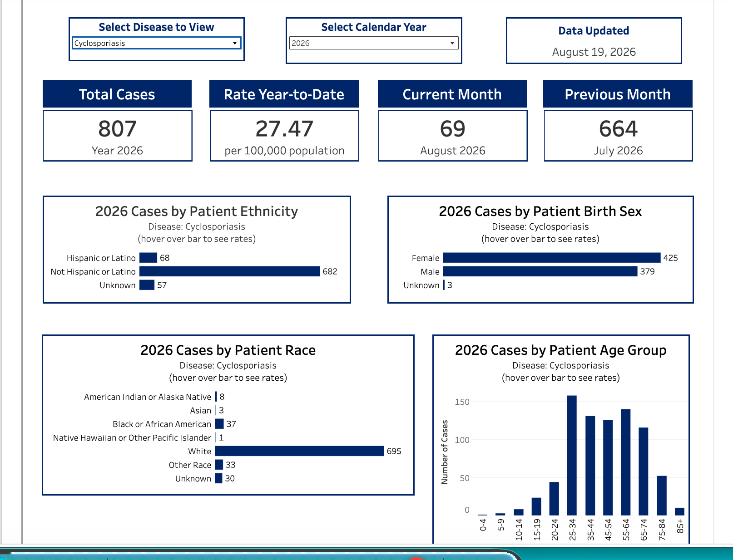Click the Number of Cases axis label
Screen dimensions: 733x560
pyautogui.click(x=445, y=452)
